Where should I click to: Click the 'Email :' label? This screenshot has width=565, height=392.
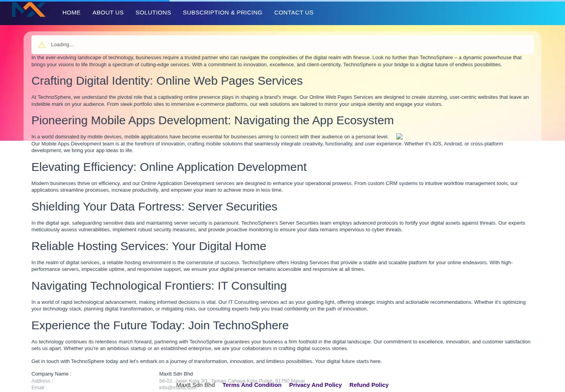pyautogui.click(x=39, y=388)
